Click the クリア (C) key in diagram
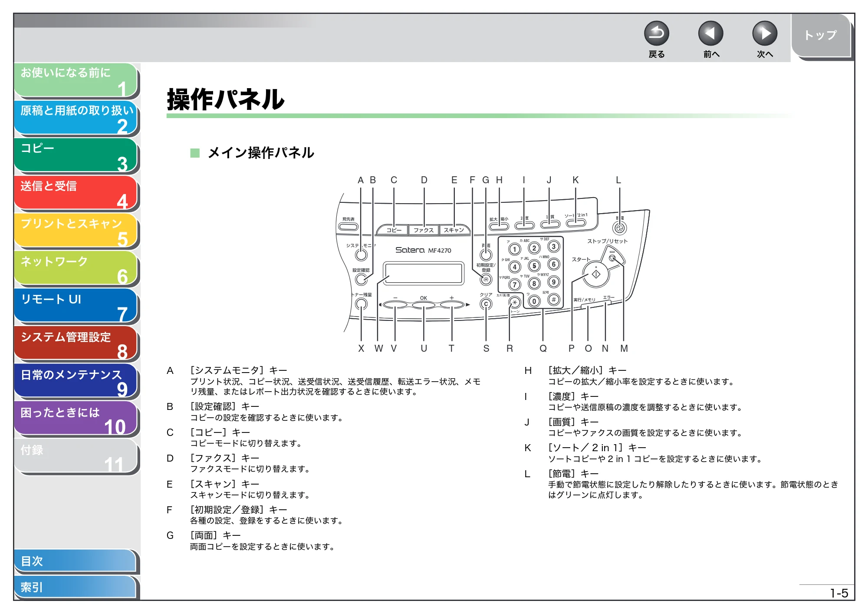This screenshot has width=868, height=614. (x=486, y=304)
